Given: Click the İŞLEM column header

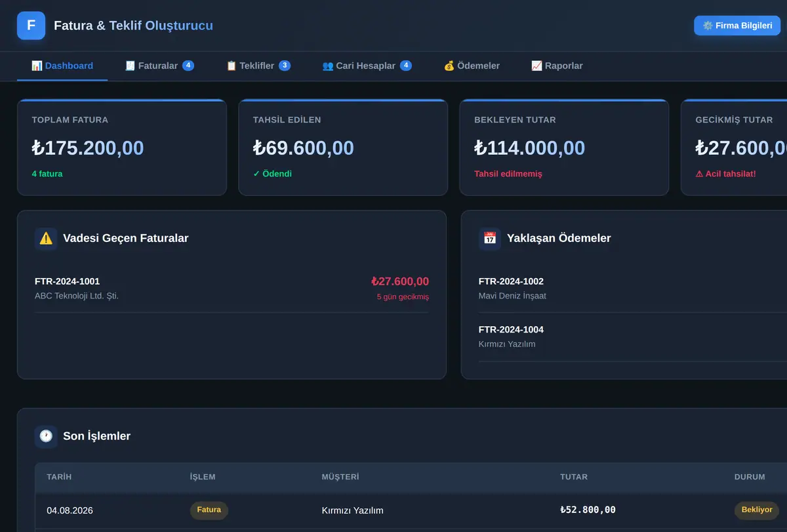Looking at the screenshot, I should (203, 477).
